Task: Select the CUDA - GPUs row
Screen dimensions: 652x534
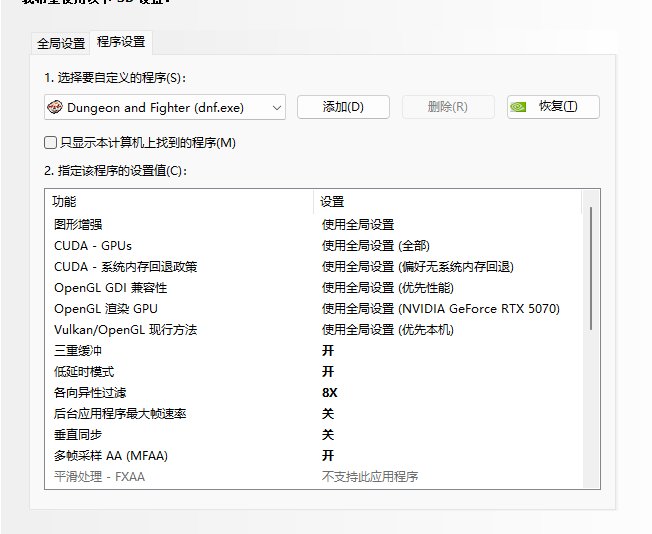Action: pos(314,246)
